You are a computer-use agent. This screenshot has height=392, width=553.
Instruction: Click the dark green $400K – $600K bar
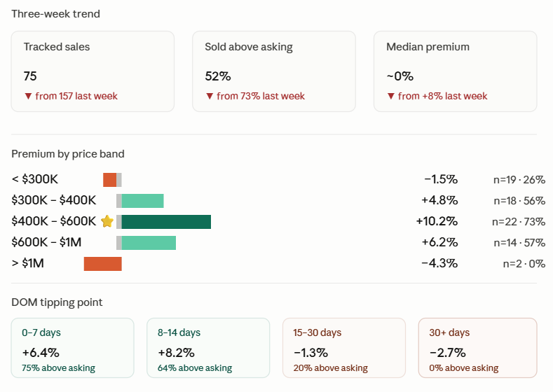coord(166,222)
